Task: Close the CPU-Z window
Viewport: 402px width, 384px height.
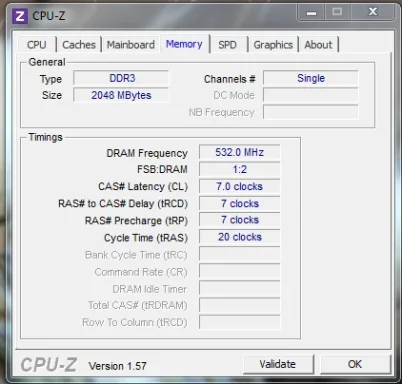Action: pyautogui.click(x=373, y=12)
